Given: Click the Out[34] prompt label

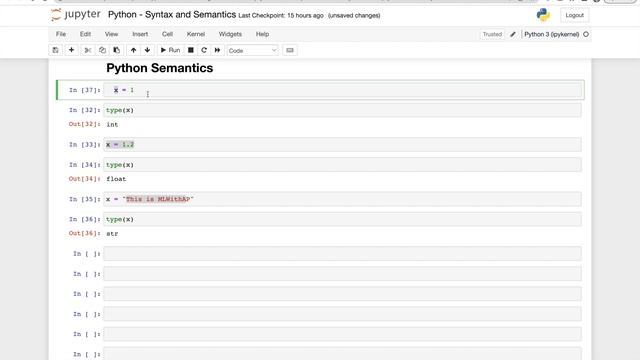Looking at the screenshot, I should [x=84, y=179].
